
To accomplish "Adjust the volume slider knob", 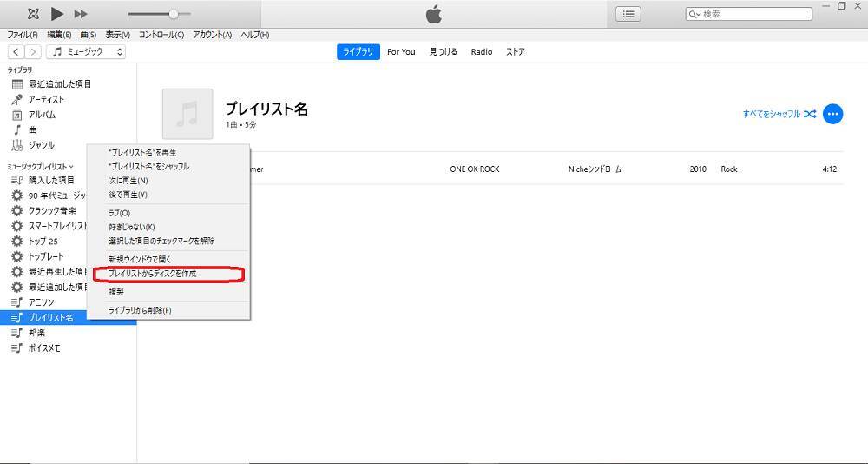I will click(174, 14).
